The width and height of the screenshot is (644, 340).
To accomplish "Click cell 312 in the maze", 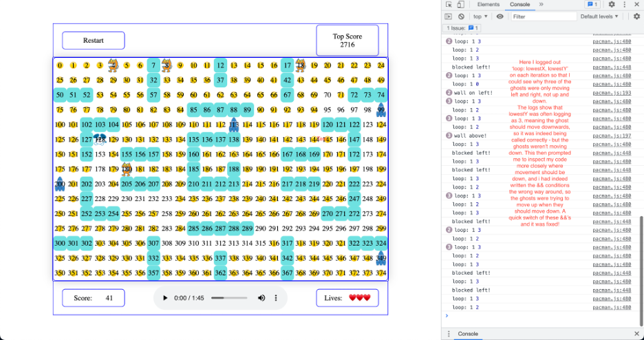I will click(x=220, y=243).
